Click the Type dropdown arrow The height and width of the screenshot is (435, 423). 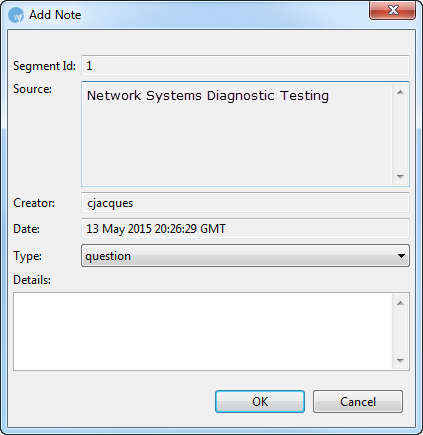401,256
